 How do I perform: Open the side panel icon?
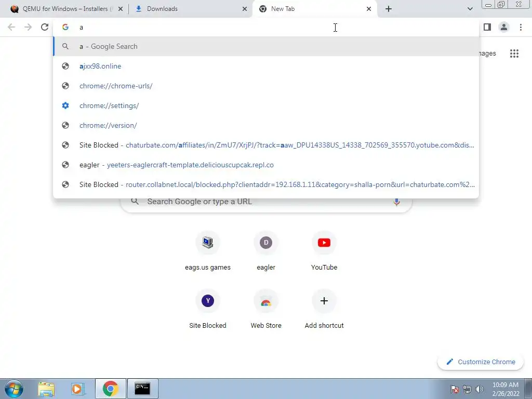tap(487, 27)
